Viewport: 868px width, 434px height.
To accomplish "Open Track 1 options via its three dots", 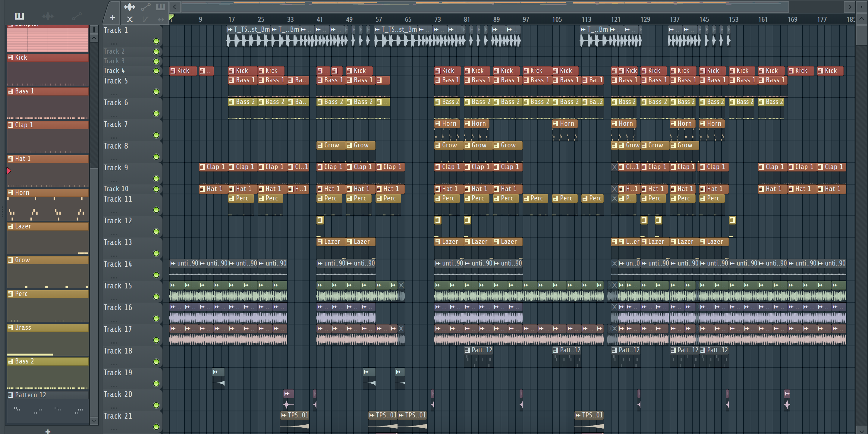I will 114,44.
